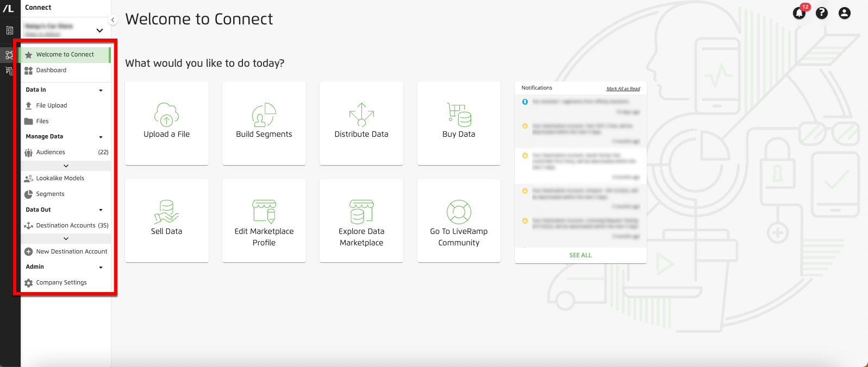Screen dimensions: 868x367
Task: Click the Explore Marketplace storefront icon
Action: (361, 212)
